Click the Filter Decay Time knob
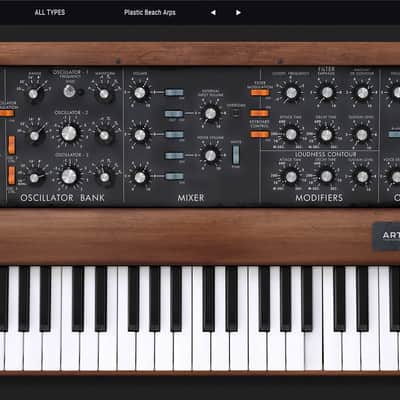 coord(326,135)
